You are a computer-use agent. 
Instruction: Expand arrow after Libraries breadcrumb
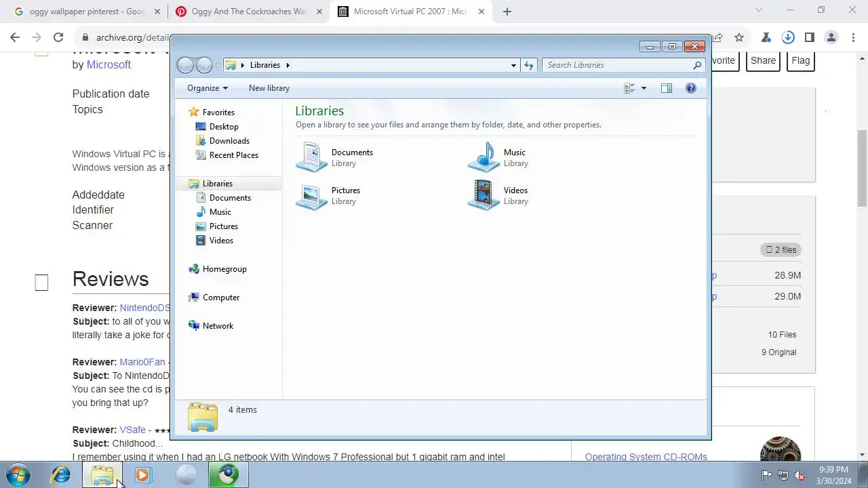[x=288, y=65]
